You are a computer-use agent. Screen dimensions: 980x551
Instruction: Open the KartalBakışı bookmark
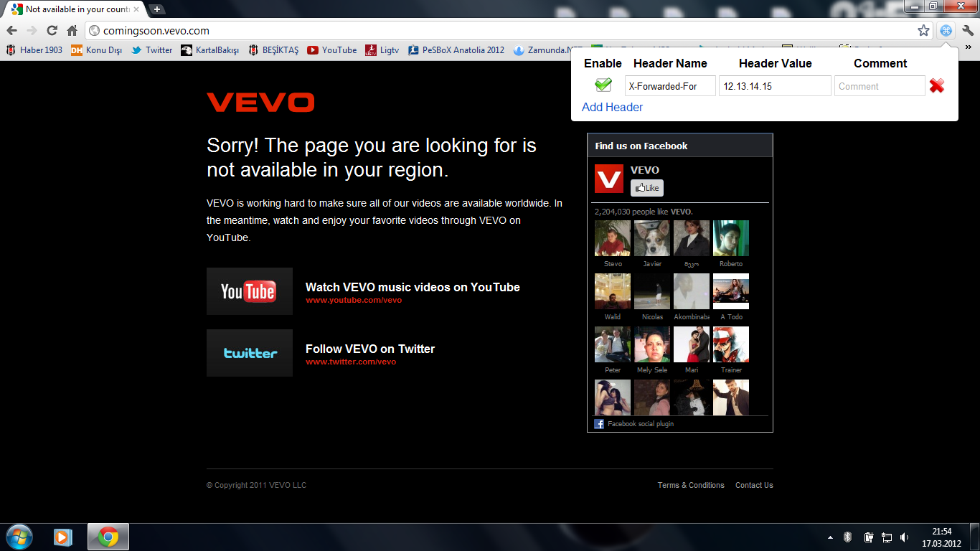211,50
